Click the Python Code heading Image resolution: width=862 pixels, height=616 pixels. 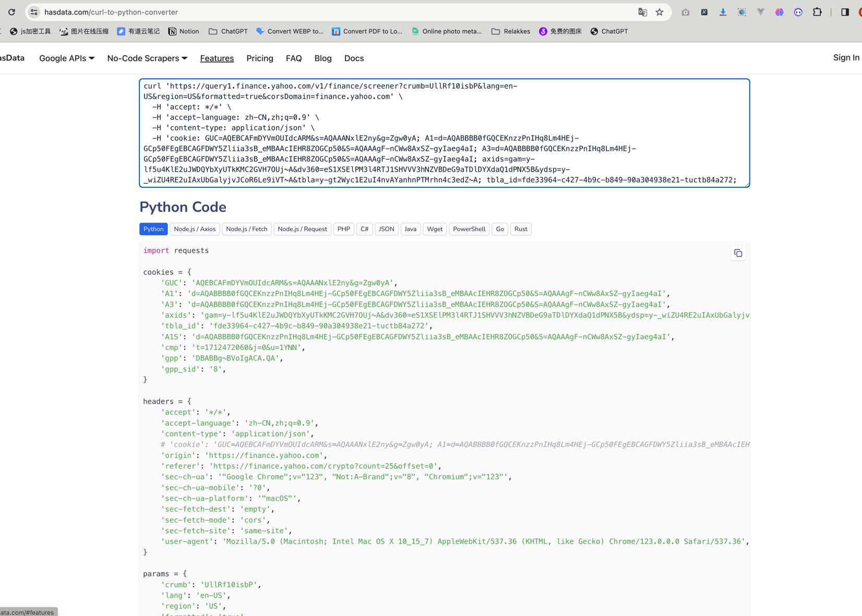pyautogui.click(x=183, y=207)
